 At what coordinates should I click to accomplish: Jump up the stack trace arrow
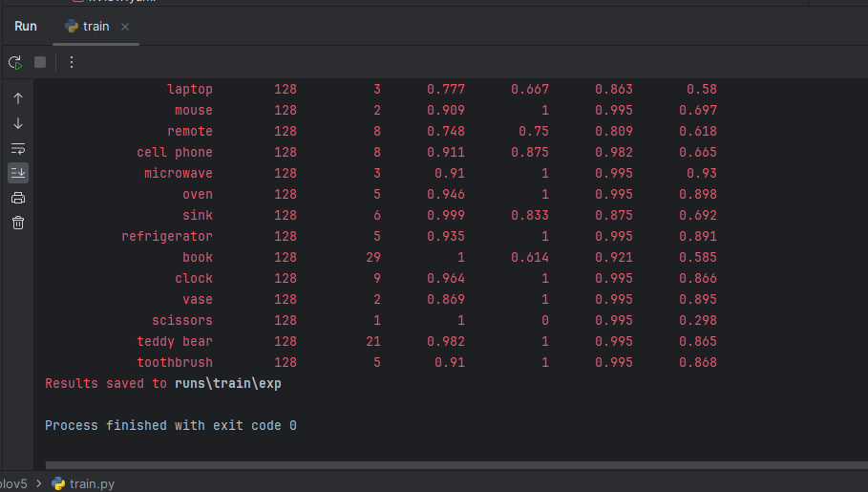click(x=18, y=98)
